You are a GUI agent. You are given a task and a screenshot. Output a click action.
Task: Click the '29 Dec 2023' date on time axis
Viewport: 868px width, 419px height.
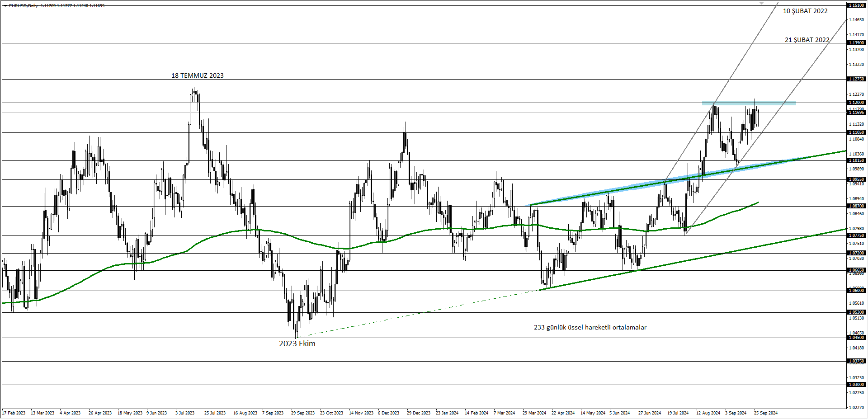tap(419, 413)
